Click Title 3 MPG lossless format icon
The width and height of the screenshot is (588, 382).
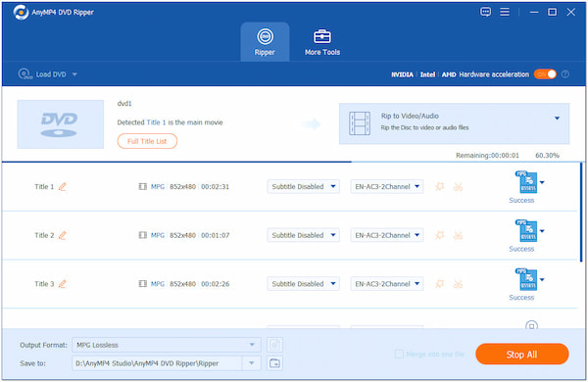point(526,280)
